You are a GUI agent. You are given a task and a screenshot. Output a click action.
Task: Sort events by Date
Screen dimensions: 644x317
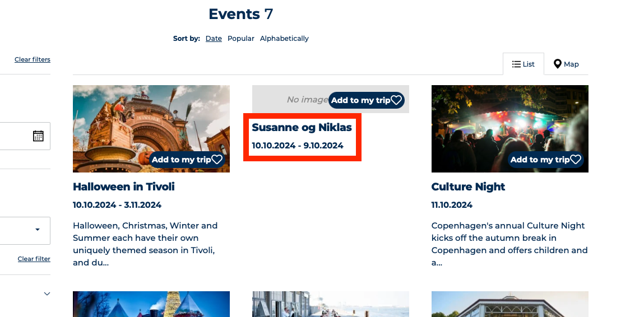pyautogui.click(x=214, y=39)
